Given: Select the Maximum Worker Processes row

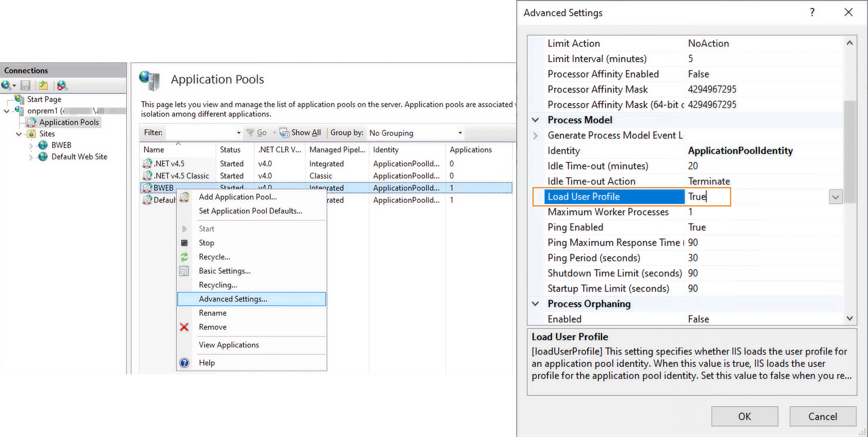Looking at the screenshot, I should click(x=694, y=212).
